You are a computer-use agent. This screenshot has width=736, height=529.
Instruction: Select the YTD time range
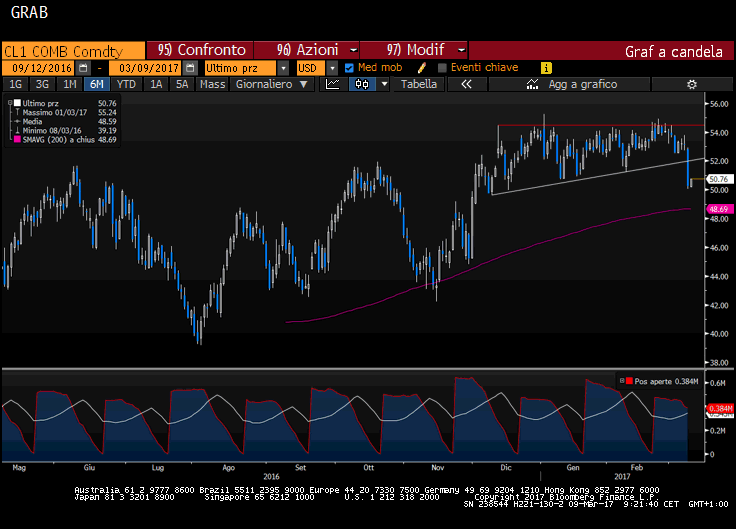pyautogui.click(x=126, y=85)
